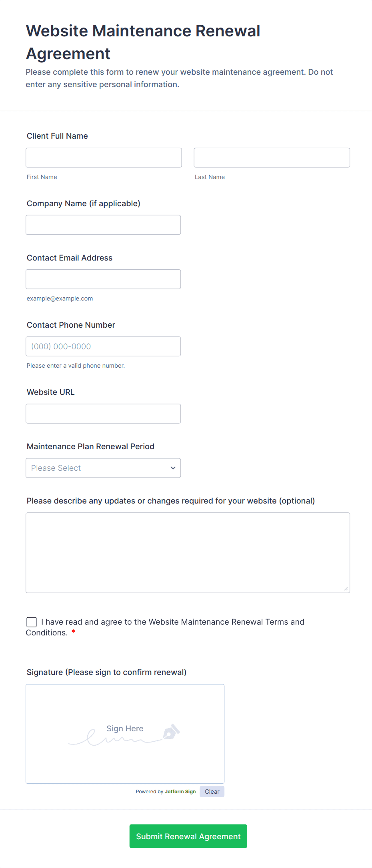Click the Website URL input field
Screen dimensions: 372x868
point(103,413)
